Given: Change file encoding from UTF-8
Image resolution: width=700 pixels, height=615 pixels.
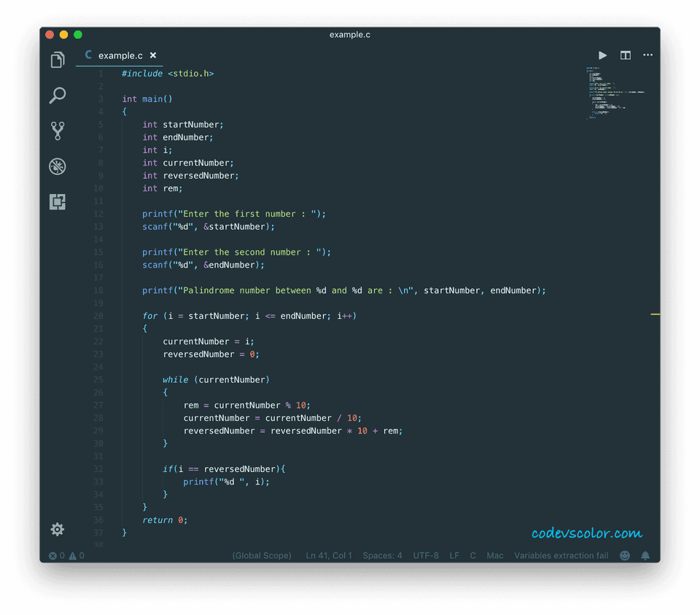Looking at the screenshot, I should (426, 555).
